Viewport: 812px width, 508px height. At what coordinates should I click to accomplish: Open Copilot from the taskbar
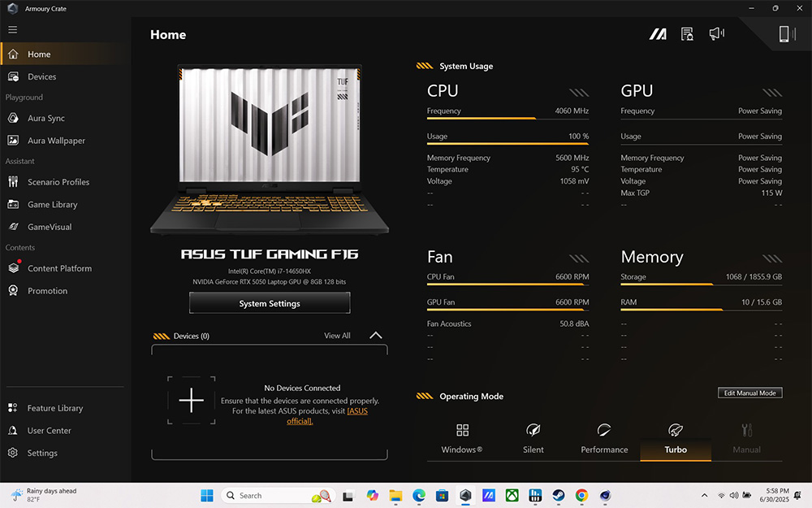[x=373, y=496]
